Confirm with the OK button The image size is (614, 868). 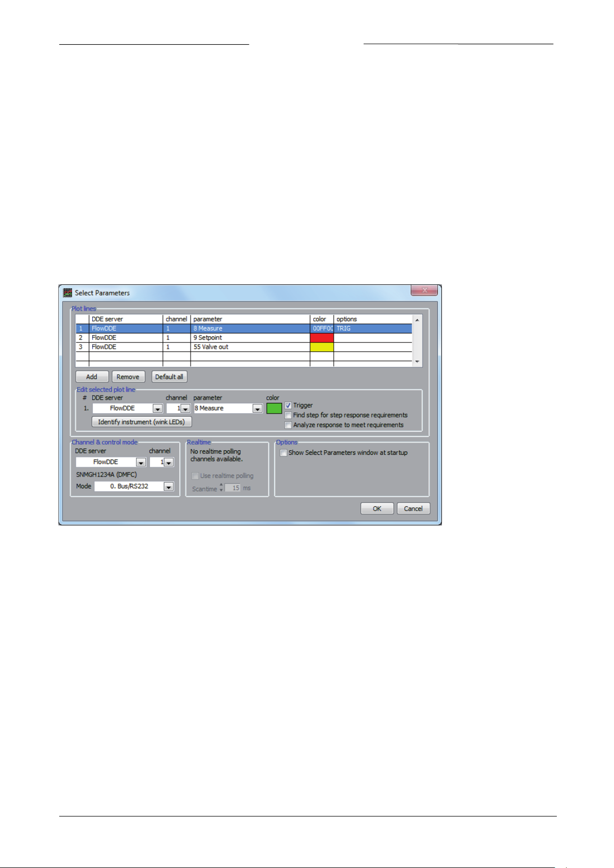click(x=377, y=508)
